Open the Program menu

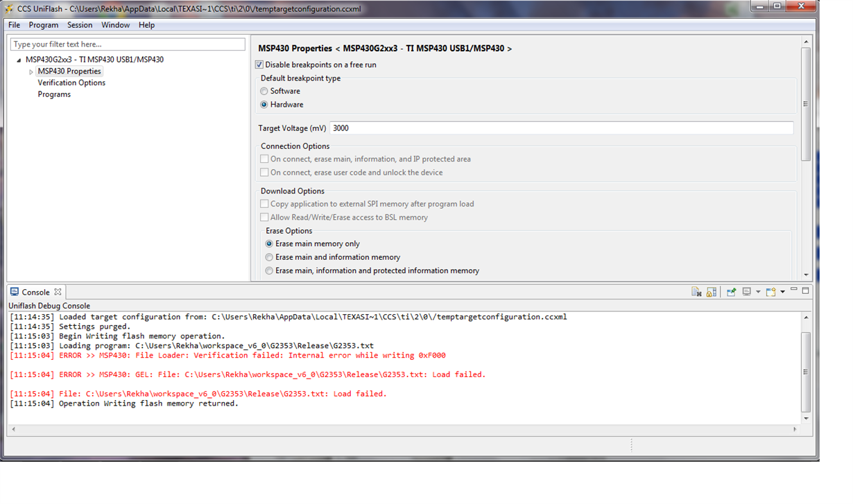click(44, 25)
